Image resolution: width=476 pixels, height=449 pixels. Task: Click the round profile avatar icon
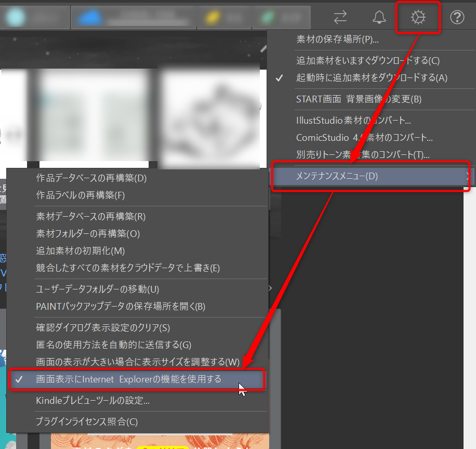click(x=16, y=18)
